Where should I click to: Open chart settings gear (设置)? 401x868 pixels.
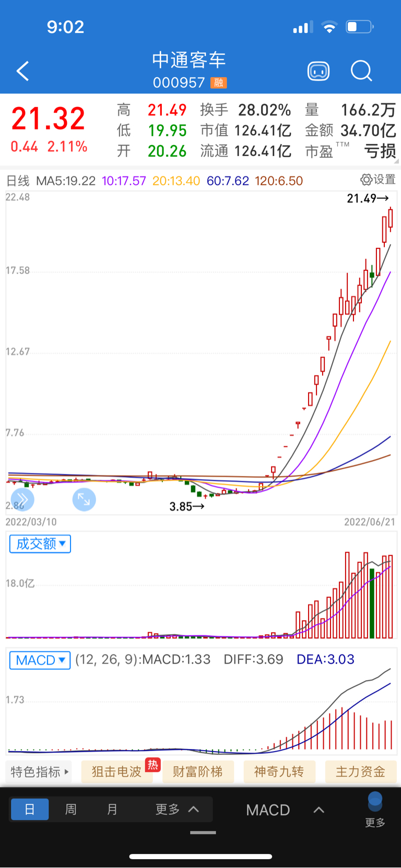[x=378, y=180]
